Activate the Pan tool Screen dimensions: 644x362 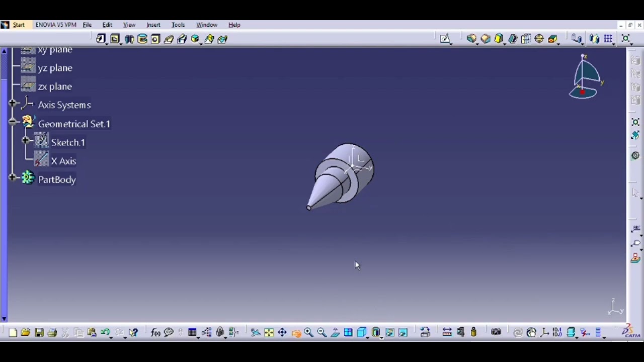282,332
